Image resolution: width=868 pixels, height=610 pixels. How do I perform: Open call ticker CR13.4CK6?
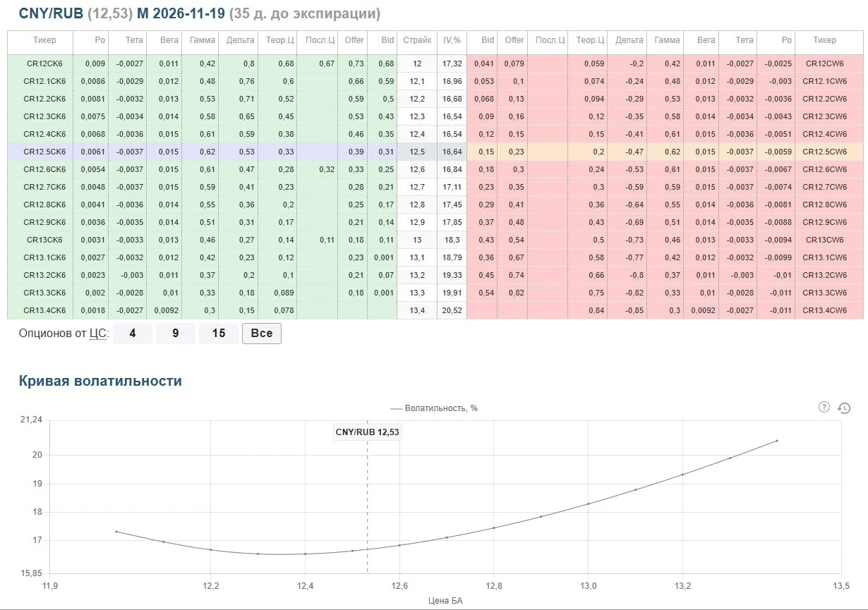tap(44, 310)
